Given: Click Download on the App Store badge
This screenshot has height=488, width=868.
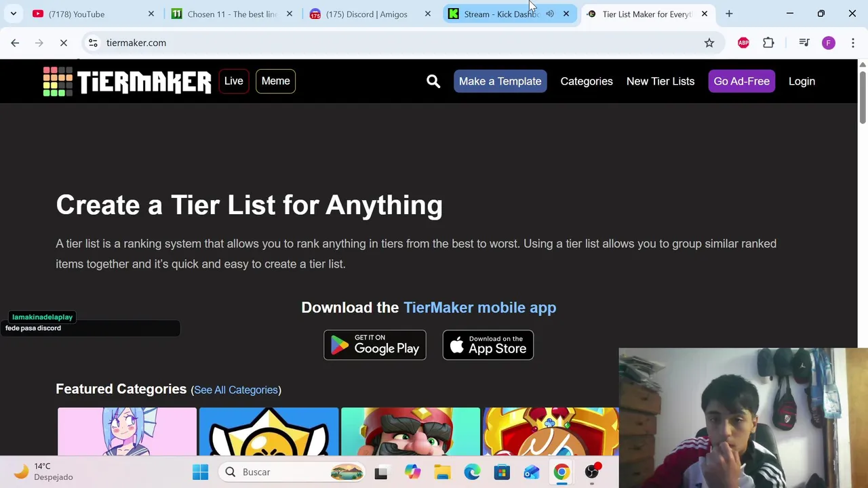Looking at the screenshot, I should pos(488,345).
